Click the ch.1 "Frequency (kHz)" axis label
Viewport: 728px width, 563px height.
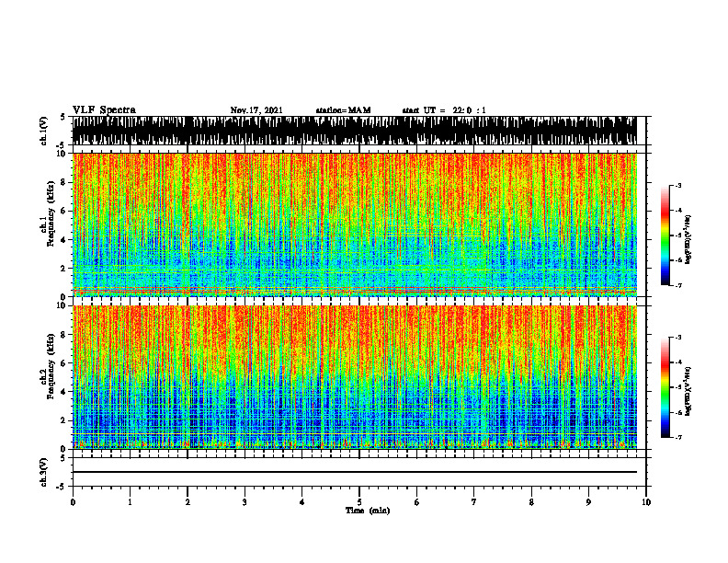coord(51,213)
